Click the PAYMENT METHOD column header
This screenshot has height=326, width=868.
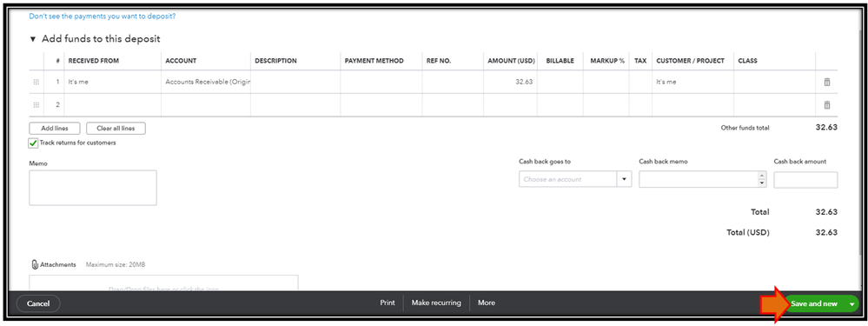pos(374,61)
